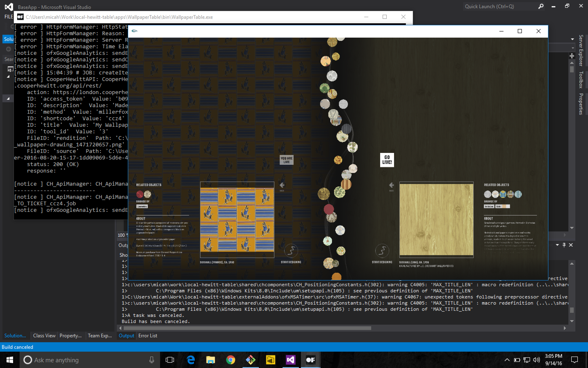Tap the wood-stripe bubble in center stream

346,184
